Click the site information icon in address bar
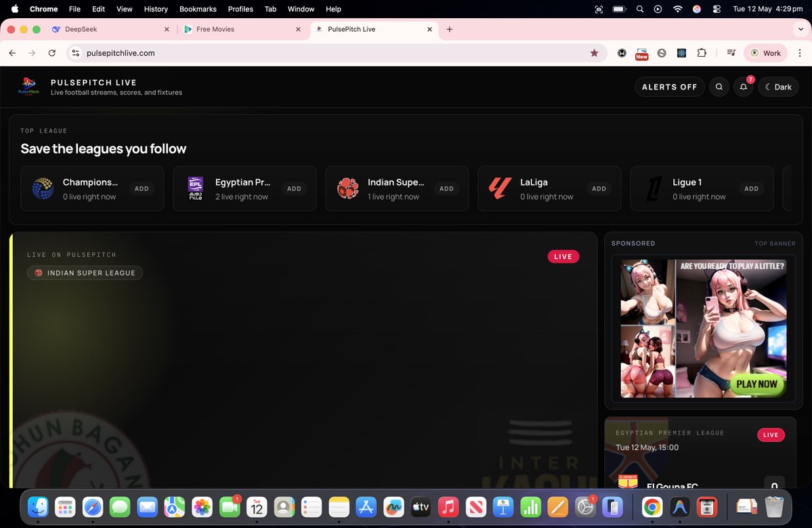This screenshot has width=812, height=528. 76,53
